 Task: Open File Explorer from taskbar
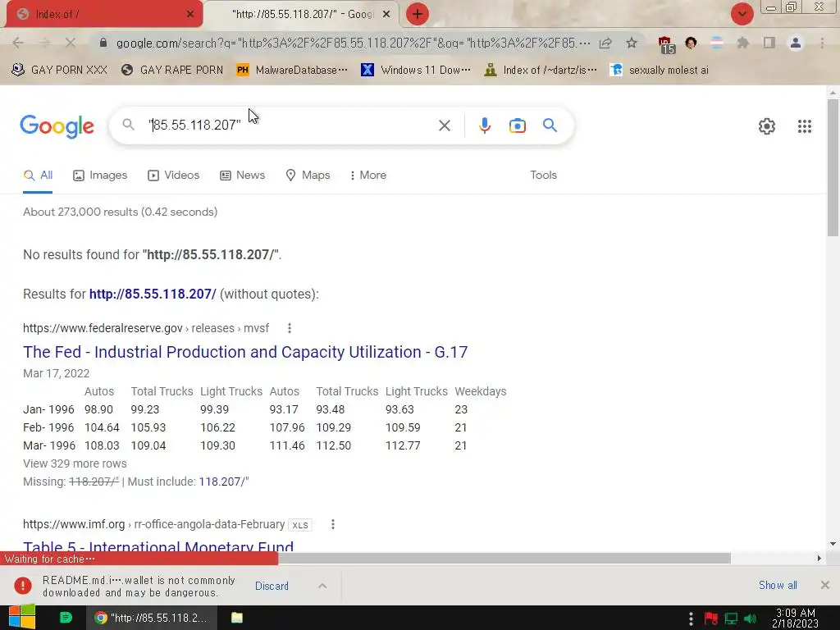(237, 618)
